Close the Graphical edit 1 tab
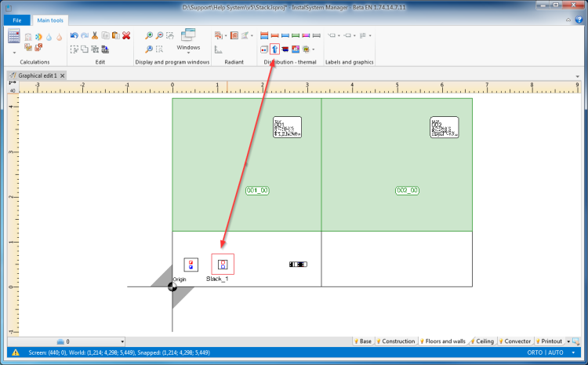This screenshot has width=588, height=365. tap(62, 75)
